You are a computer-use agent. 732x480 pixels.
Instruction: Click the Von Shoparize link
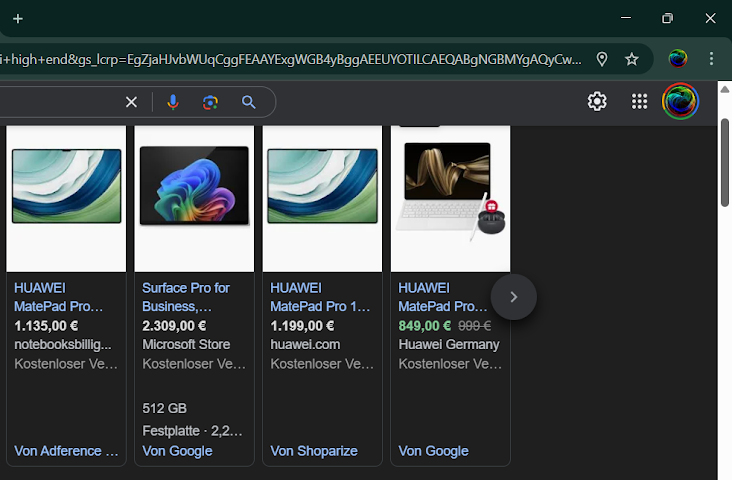tap(314, 451)
